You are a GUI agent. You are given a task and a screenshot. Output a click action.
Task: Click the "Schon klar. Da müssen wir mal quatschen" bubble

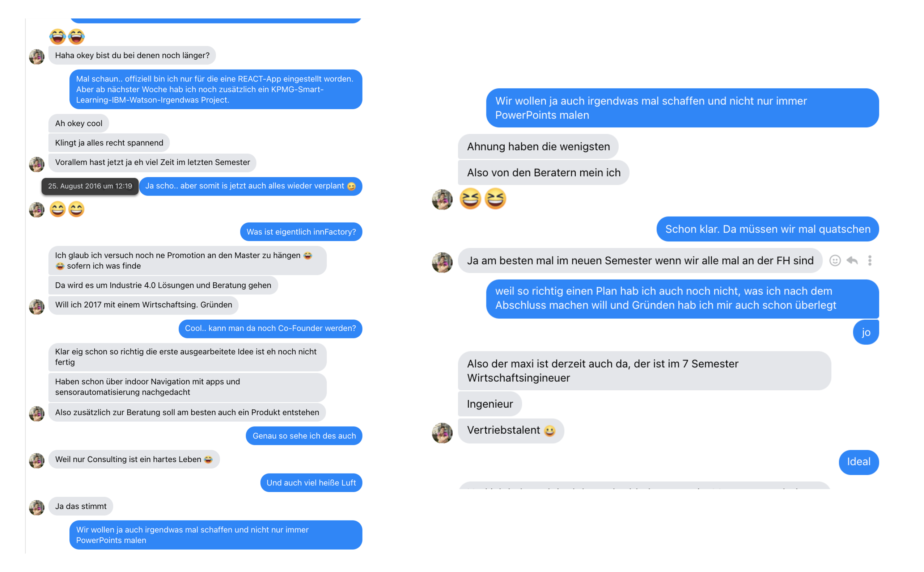click(767, 229)
